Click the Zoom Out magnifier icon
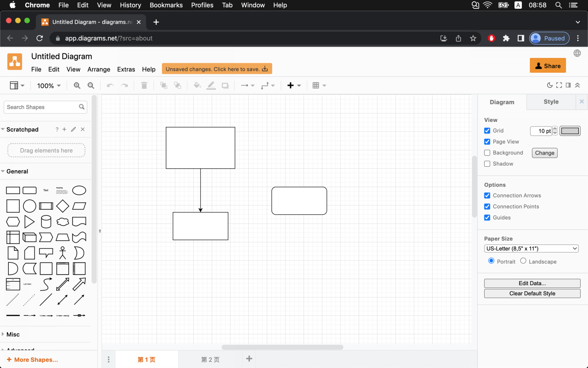The height and width of the screenshot is (368, 588). point(91,85)
